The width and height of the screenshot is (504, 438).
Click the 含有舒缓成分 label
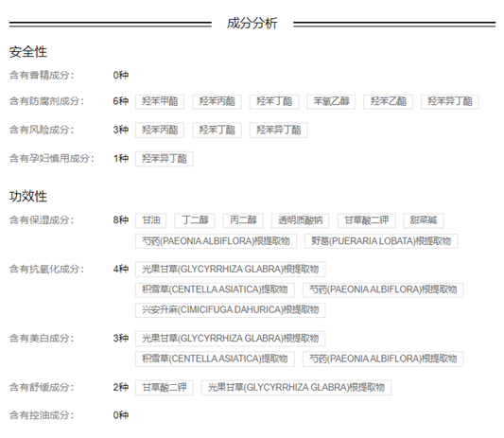[x=42, y=387]
